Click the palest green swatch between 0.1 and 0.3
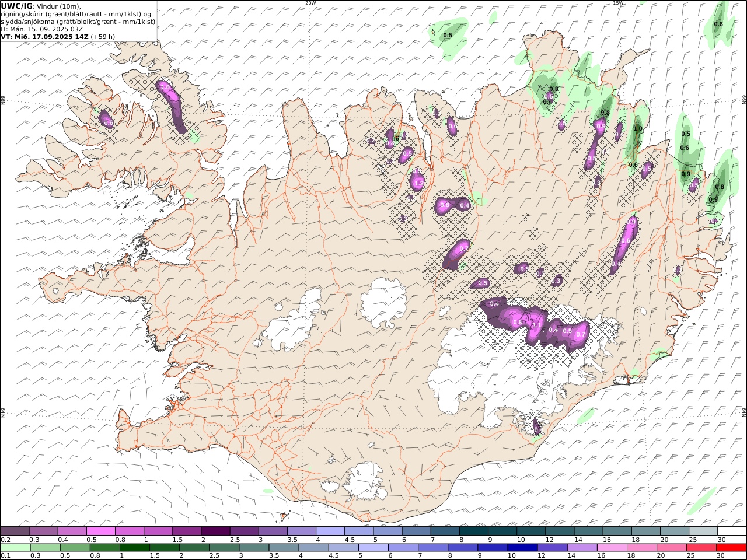Image resolution: width=747 pixels, height=560 pixels. [x=15, y=547]
